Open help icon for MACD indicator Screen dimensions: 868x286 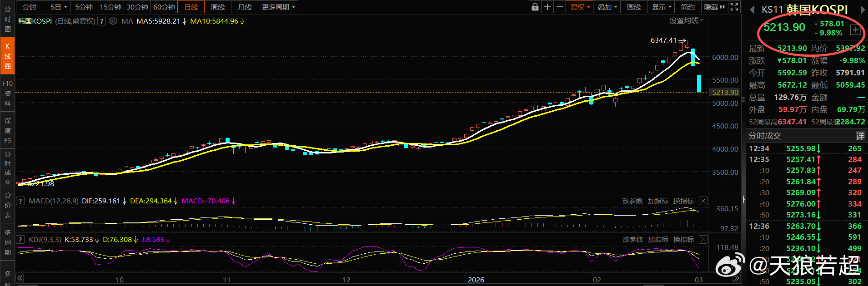point(20,201)
